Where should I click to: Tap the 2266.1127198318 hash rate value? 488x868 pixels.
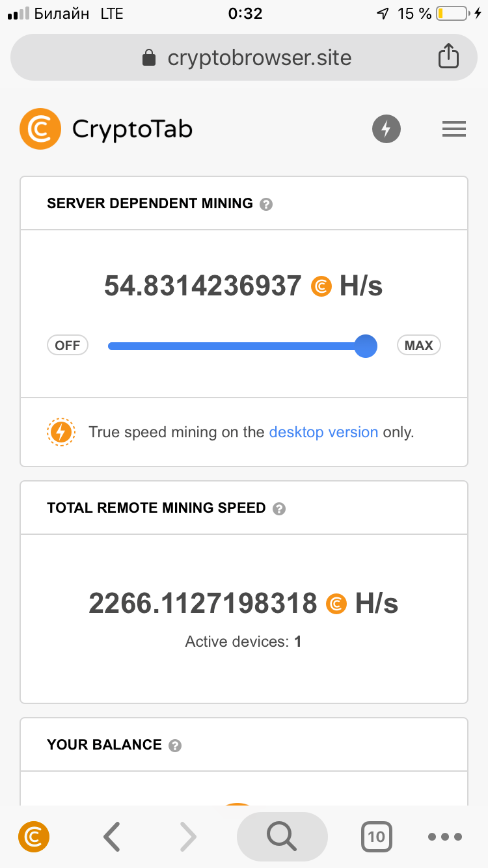(x=203, y=604)
